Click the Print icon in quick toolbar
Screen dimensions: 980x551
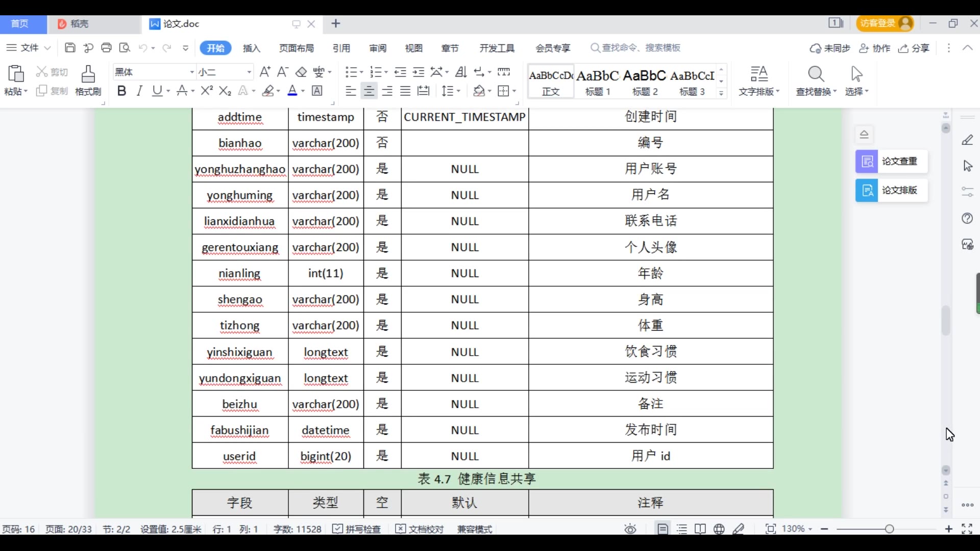click(x=106, y=48)
